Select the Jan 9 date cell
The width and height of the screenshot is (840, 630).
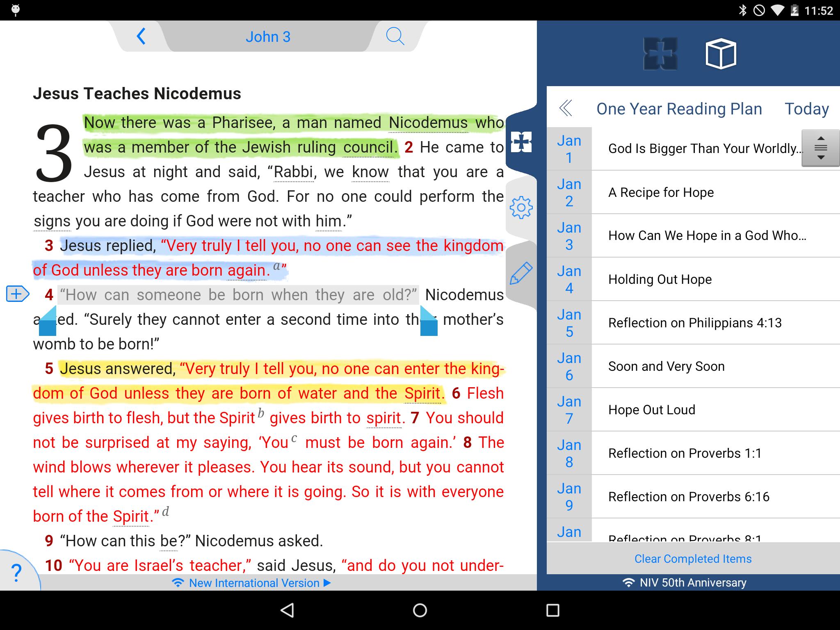[x=569, y=497]
